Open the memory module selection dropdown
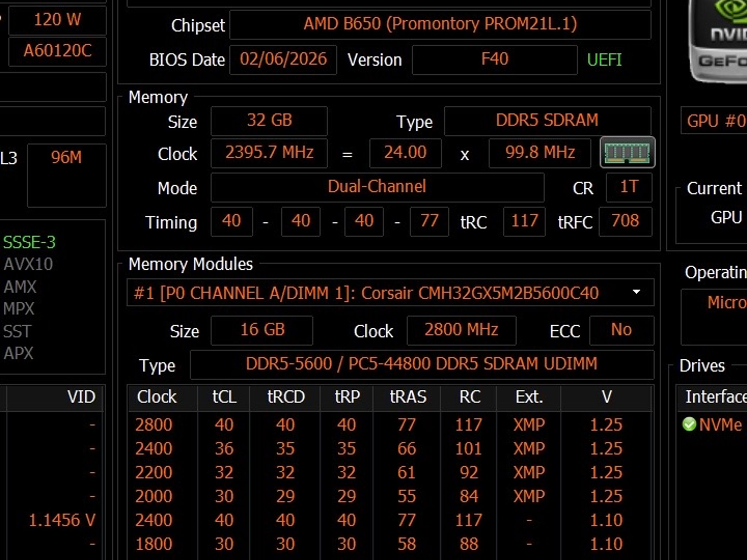 pos(390,292)
